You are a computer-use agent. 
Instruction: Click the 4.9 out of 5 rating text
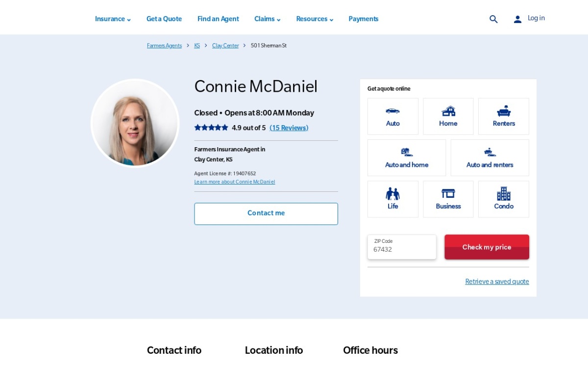point(248,128)
